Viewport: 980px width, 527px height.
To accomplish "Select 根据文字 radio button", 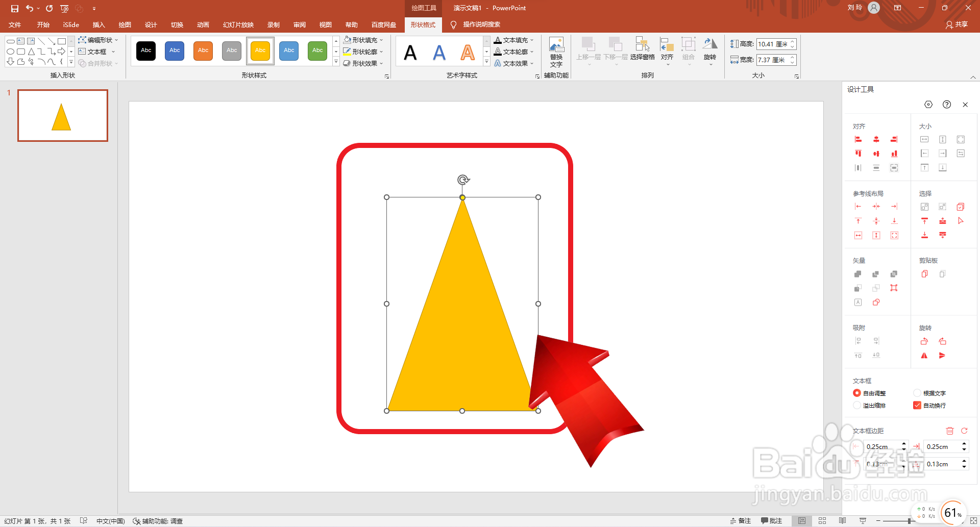I will [x=917, y=393].
